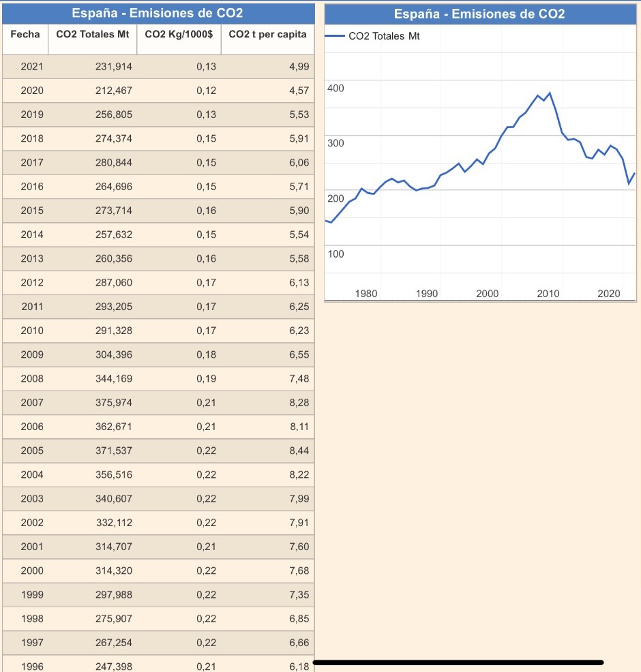Select the 2008 row year cell
The image size is (641, 672).
click(32, 378)
